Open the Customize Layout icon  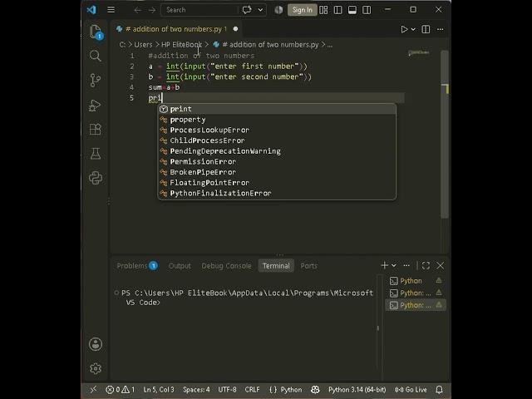(x=323, y=10)
